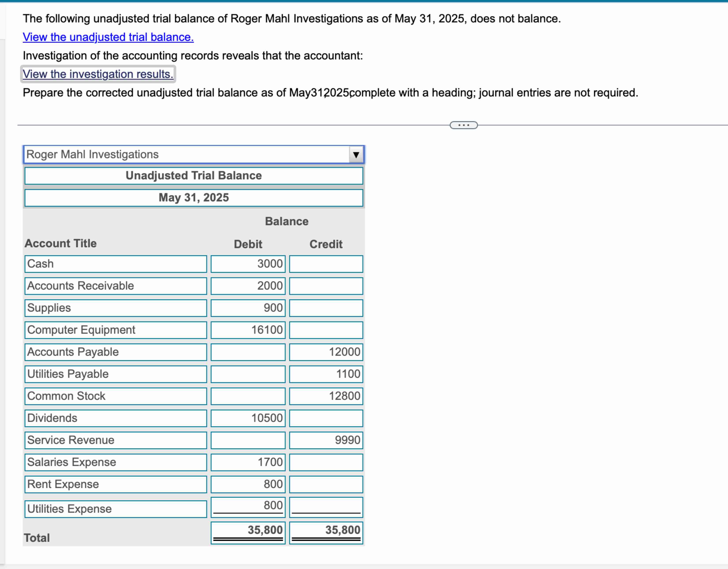Open the investigation results link
Viewport: 728px width, 569px height.
point(98,74)
